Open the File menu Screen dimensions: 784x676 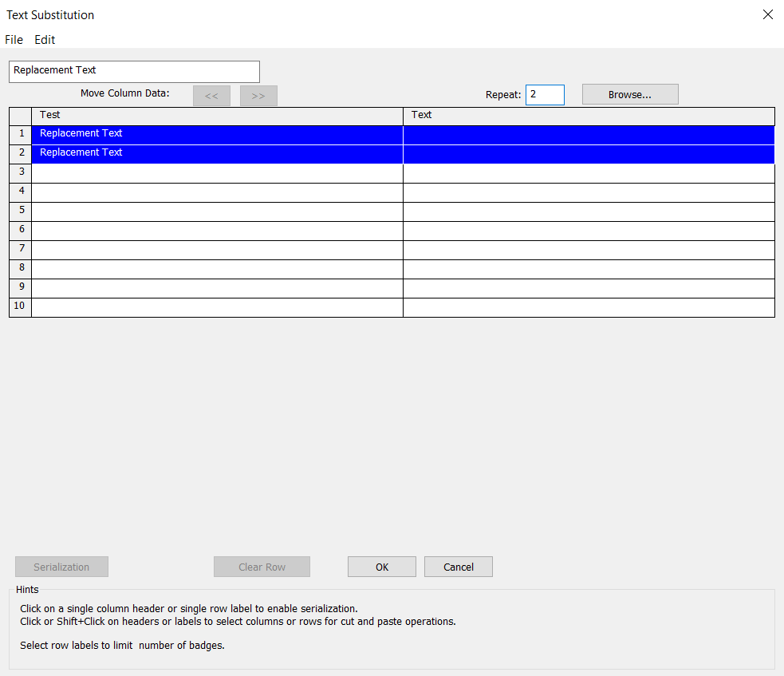(14, 39)
